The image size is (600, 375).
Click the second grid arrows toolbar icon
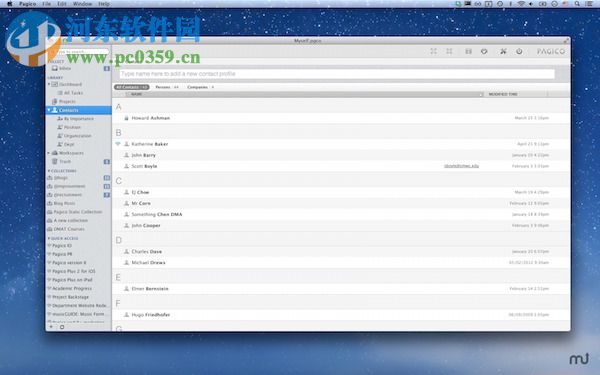coord(449,51)
